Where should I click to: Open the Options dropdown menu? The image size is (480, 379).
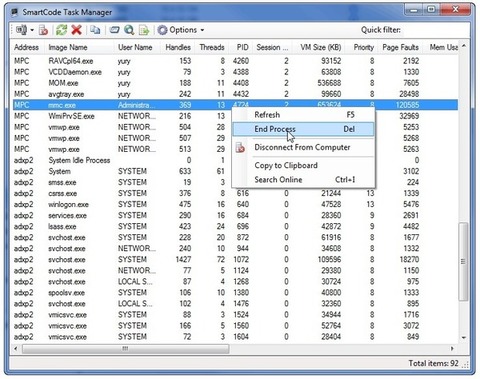tap(181, 30)
